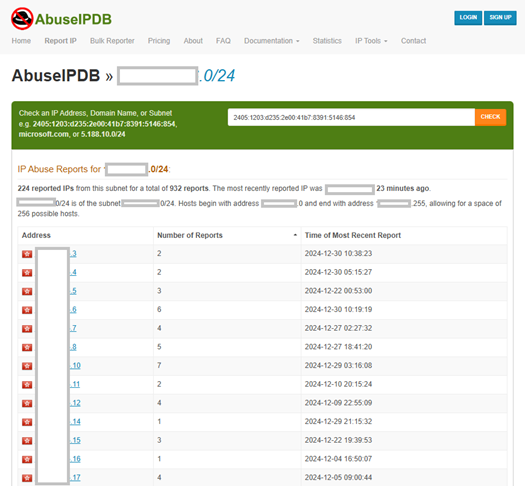Open the Contact page
This screenshot has width=525, height=486.
point(414,41)
